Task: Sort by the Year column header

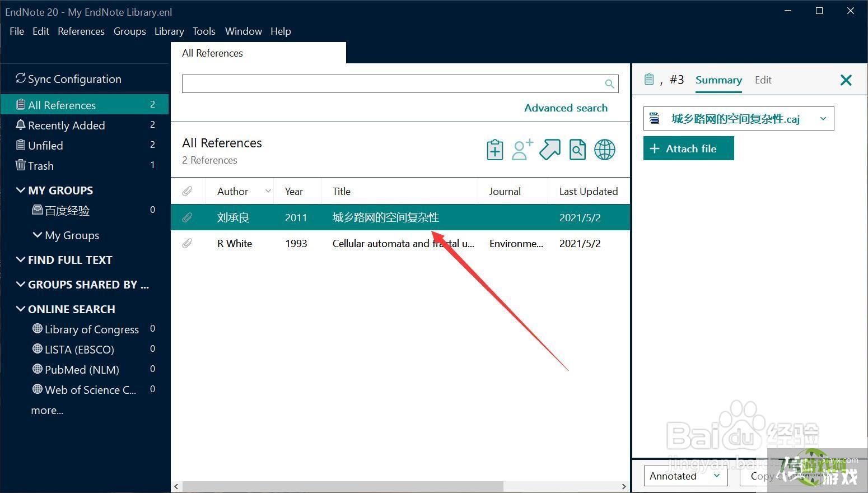Action: click(293, 192)
